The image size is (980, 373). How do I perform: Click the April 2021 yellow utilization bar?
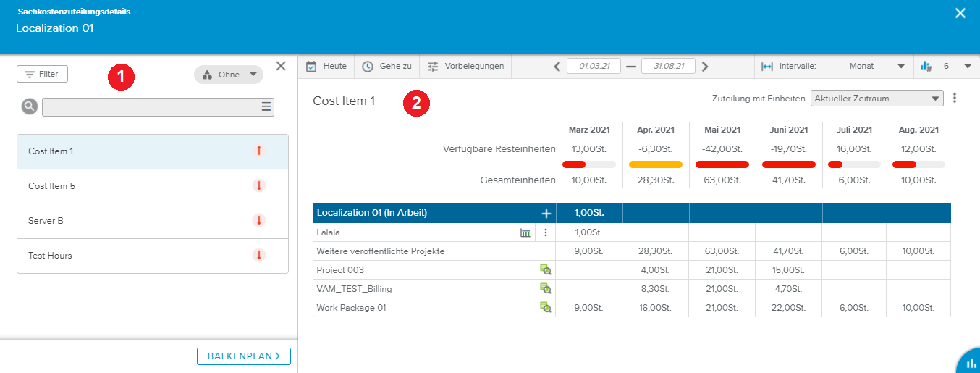[656, 164]
